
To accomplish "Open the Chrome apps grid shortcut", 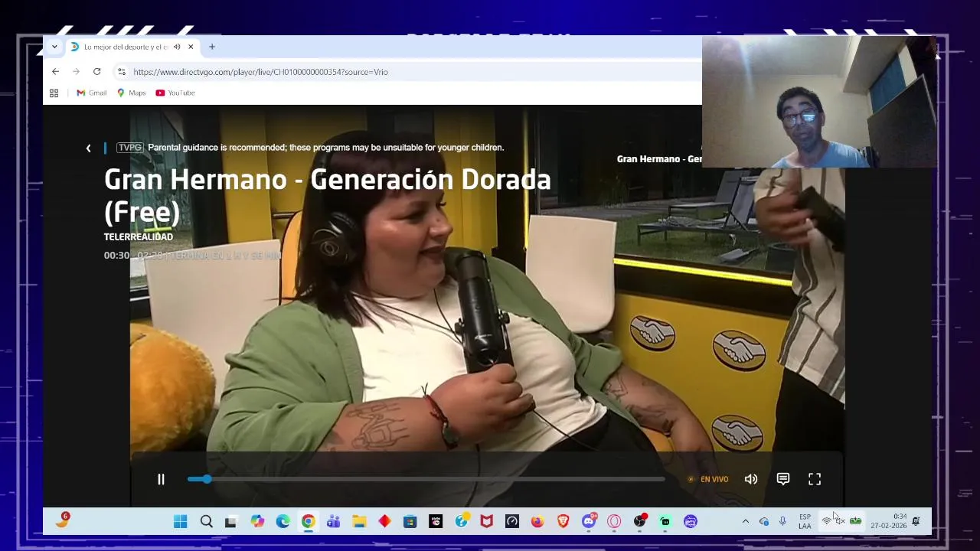I will pos(54,93).
